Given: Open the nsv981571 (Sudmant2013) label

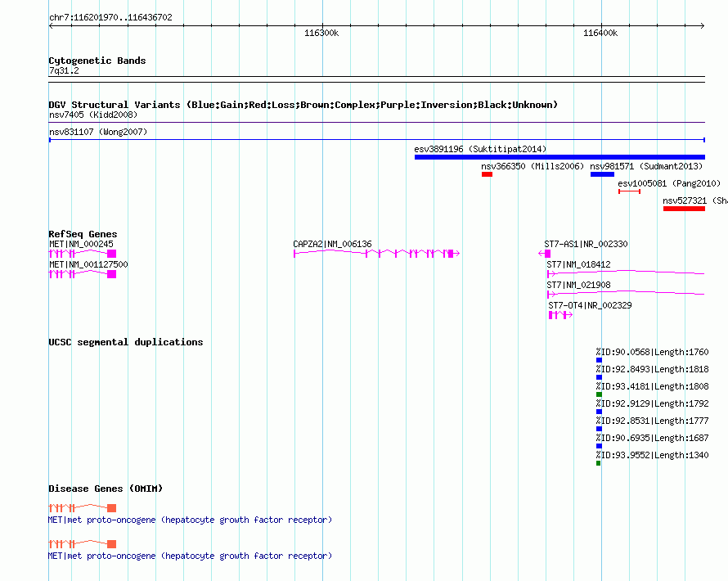Looking at the screenshot, I should click(x=646, y=166).
